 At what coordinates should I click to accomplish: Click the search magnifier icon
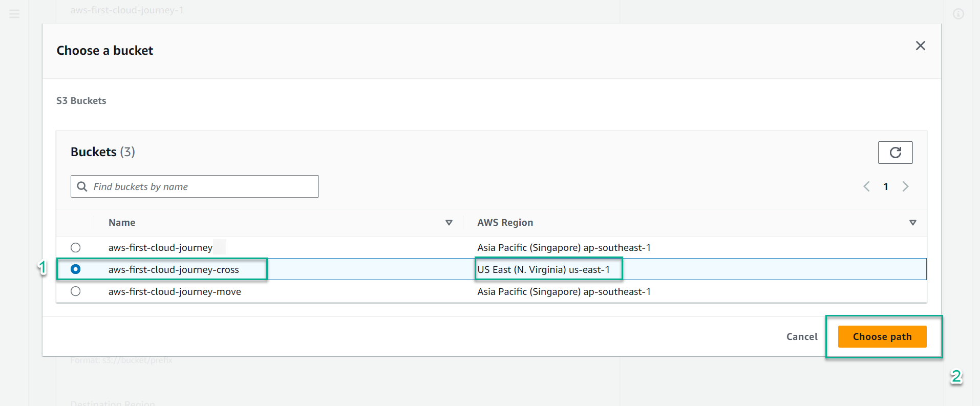82,186
